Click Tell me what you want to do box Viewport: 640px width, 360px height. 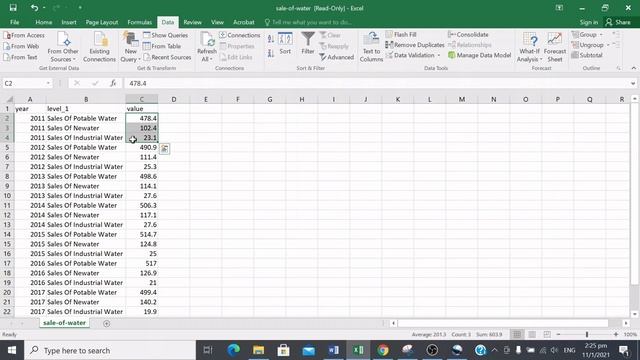point(308,22)
